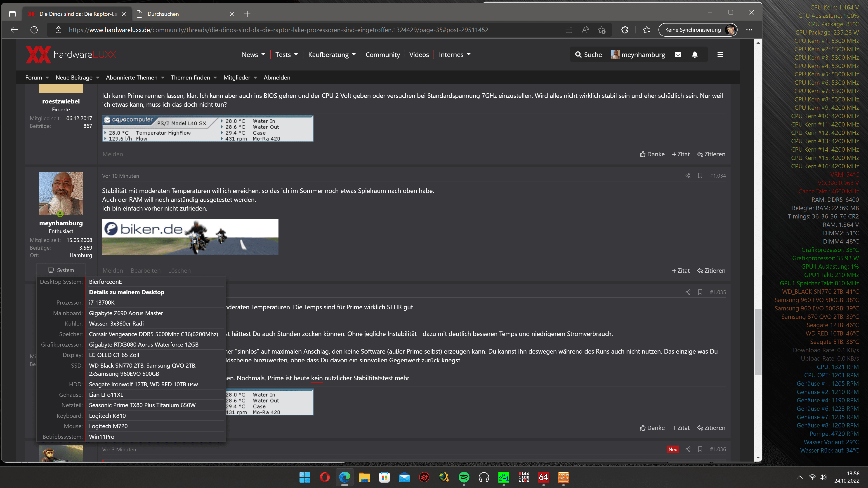Image resolution: width=868 pixels, height=488 pixels.
Task: Open the Community menu item
Action: point(382,54)
